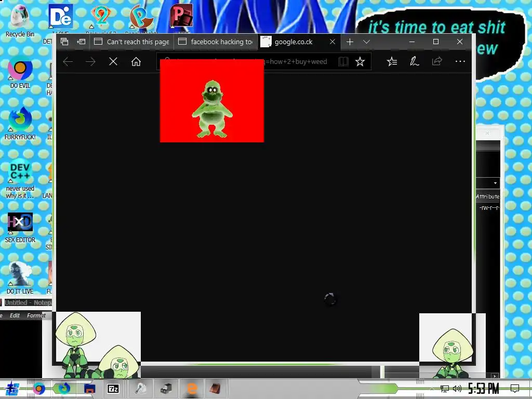
Task: Open the DO EVIL desktop shortcut
Action: 20,73
